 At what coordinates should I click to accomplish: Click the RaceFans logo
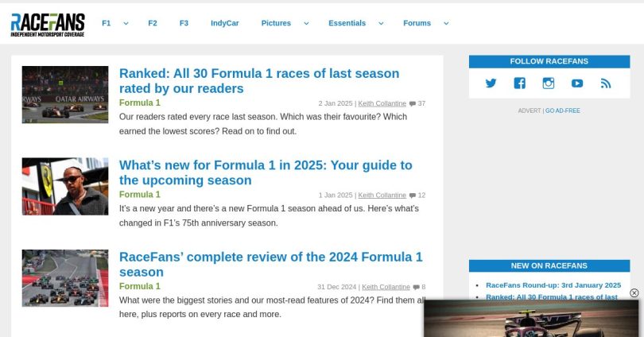pos(48,25)
